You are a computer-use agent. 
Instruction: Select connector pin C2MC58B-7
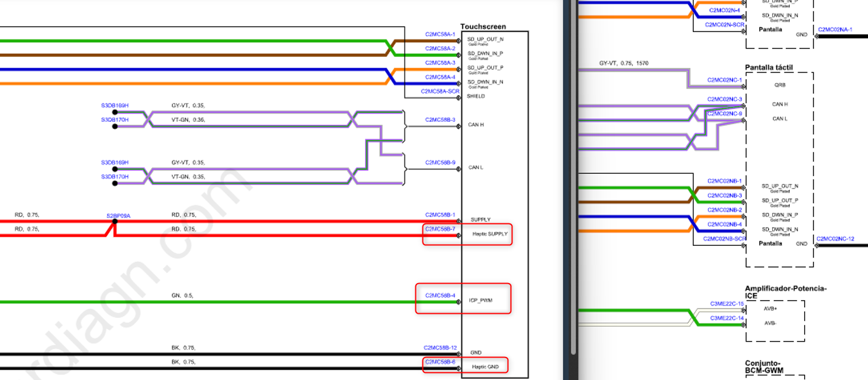click(440, 229)
